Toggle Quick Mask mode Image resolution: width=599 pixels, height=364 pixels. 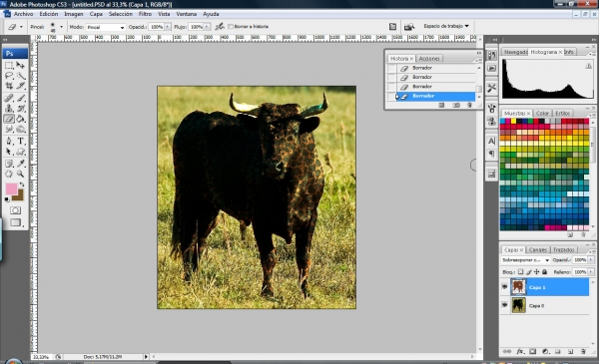[x=15, y=210]
